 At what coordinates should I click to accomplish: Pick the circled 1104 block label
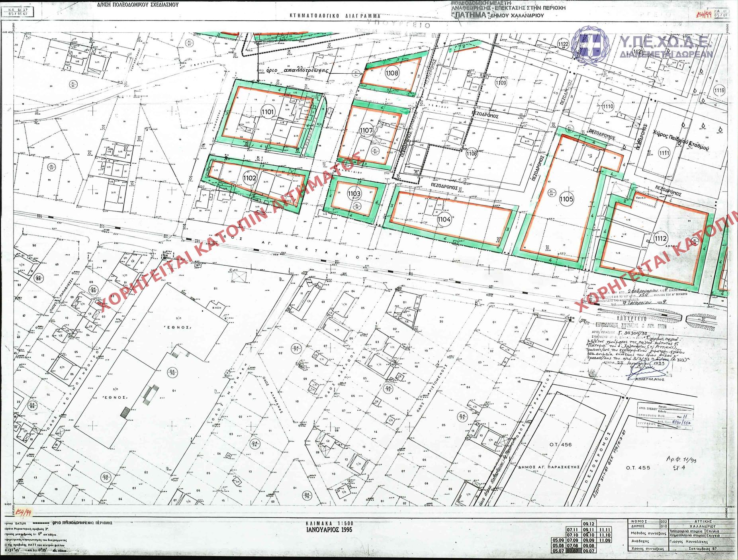coord(444,219)
